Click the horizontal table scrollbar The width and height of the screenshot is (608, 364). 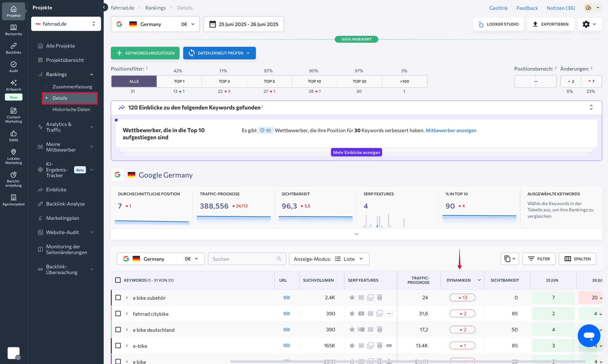(408, 362)
